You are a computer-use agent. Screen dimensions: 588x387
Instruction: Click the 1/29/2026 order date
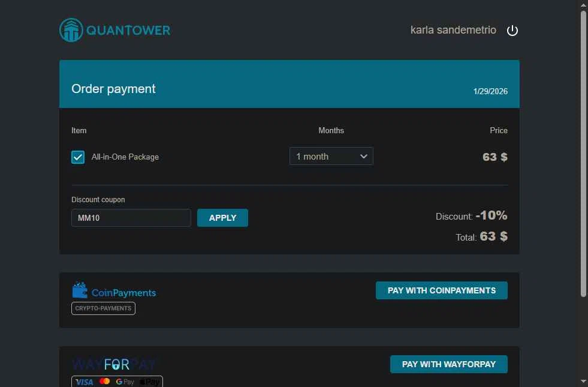click(x=490, y=91)
